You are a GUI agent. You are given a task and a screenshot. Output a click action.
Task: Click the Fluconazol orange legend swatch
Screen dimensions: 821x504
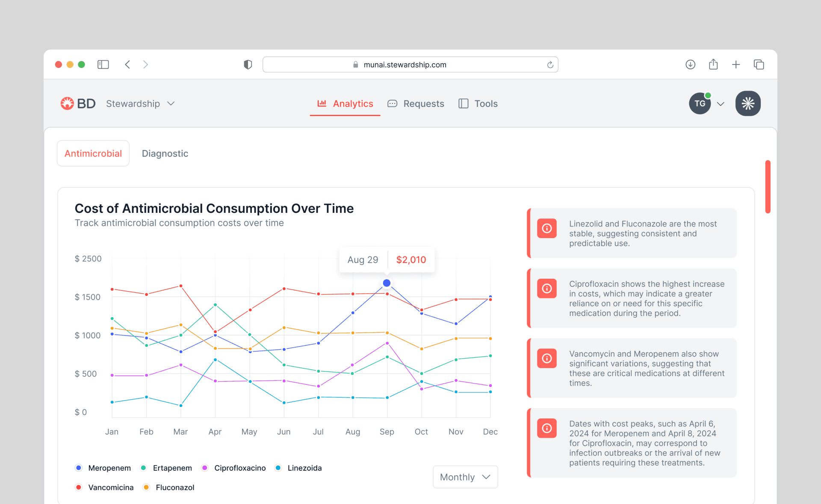coord(146,487)
